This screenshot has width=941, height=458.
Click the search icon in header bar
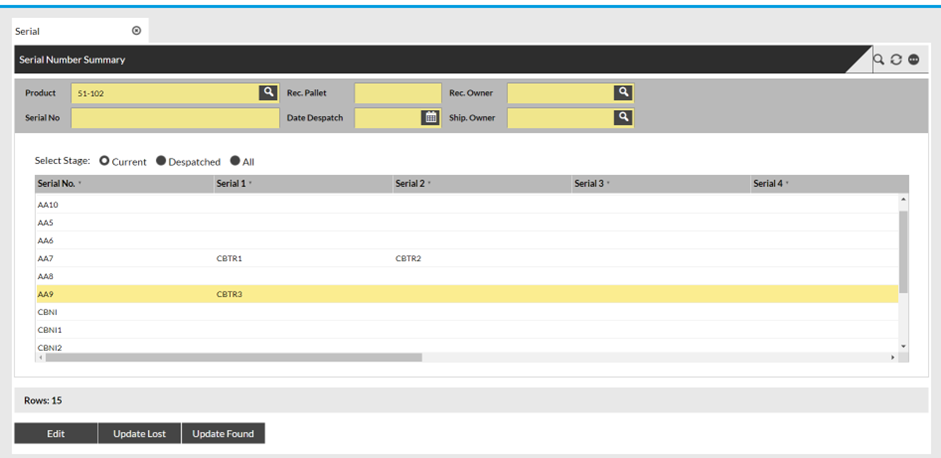click(x=879, y=60)
